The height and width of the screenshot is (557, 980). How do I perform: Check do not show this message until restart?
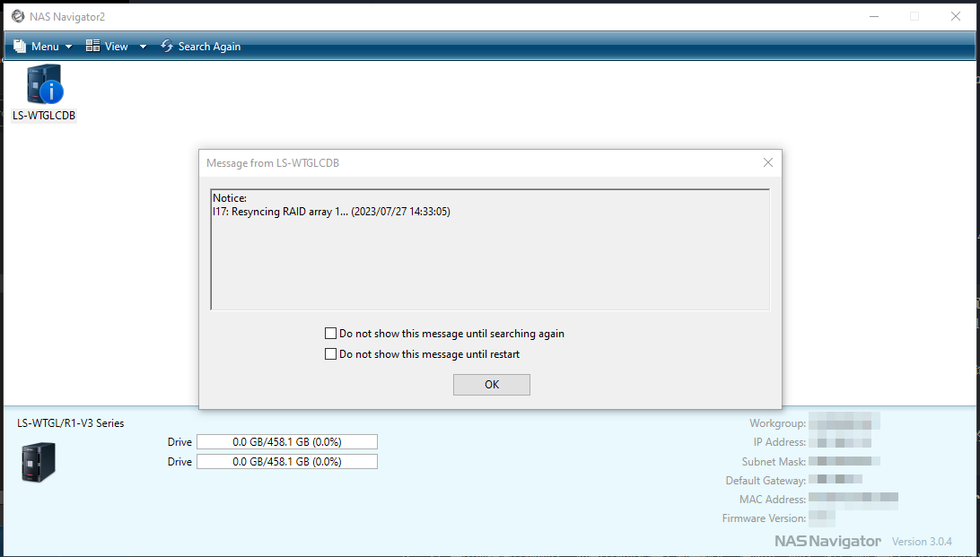[x=330, y=353]
